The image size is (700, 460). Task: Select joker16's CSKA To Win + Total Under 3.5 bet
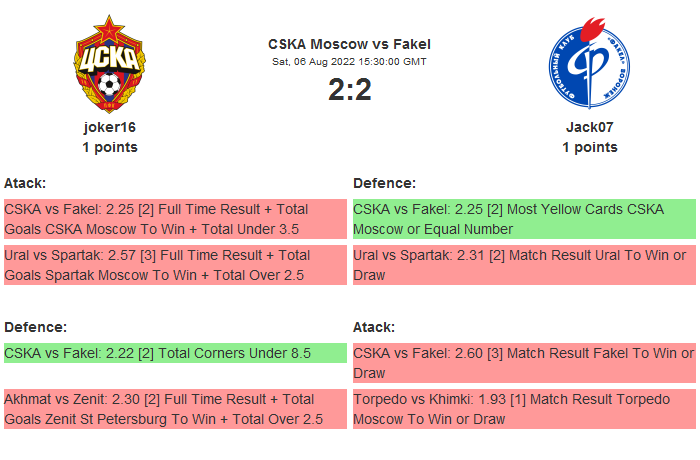175,219
